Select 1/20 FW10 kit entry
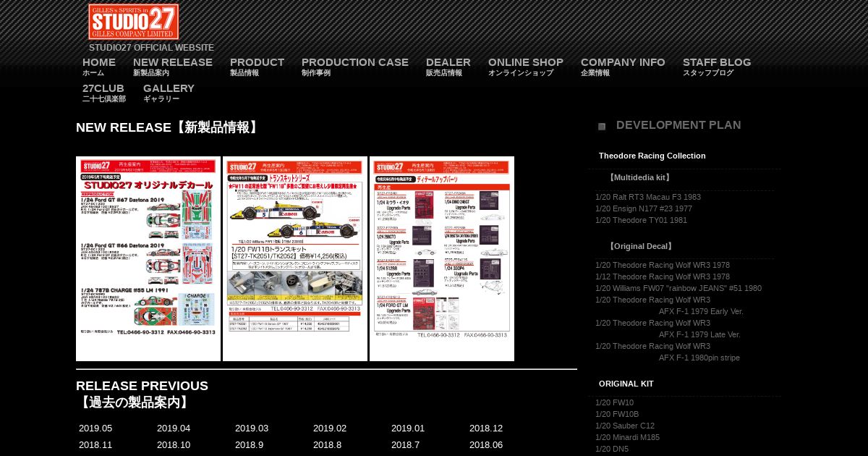 (615, 402)
